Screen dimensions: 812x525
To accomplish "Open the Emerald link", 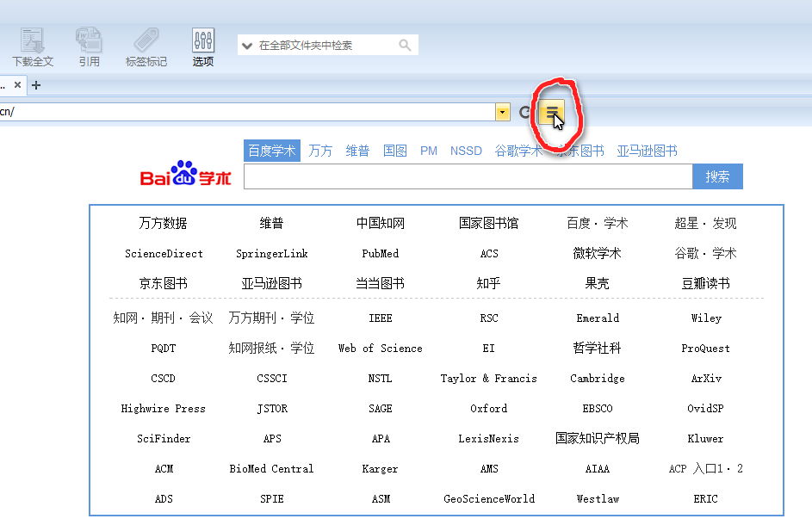I will pyautogui.click(x=598, y=318).
